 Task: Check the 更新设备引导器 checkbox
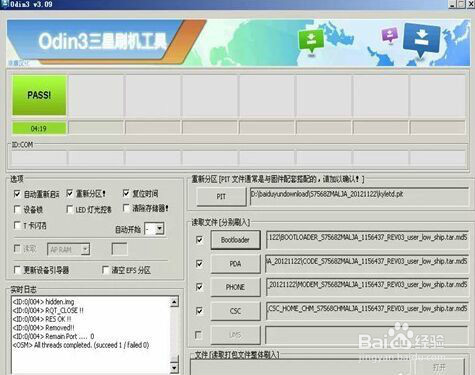click(x=17, y=270)
